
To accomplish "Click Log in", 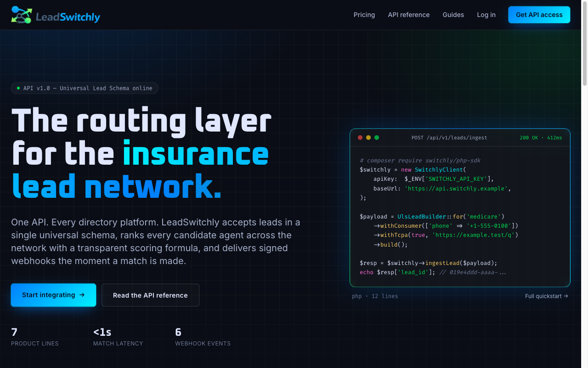I will 486,15.
